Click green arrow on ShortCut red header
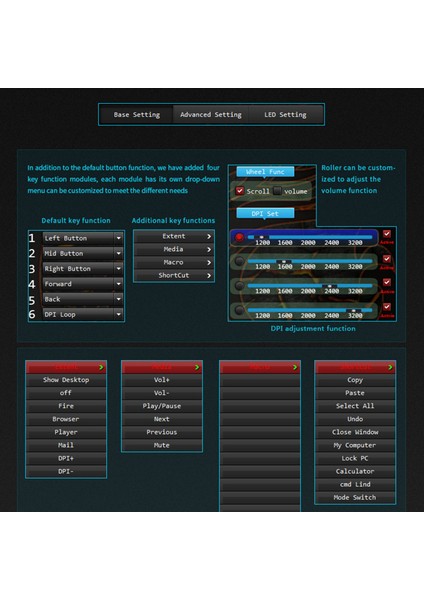The image size is (424, 600). [x=390, y=367]
